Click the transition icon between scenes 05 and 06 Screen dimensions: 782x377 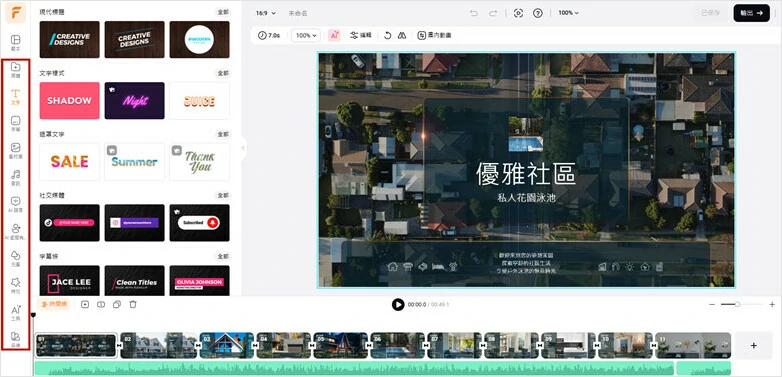369,345
